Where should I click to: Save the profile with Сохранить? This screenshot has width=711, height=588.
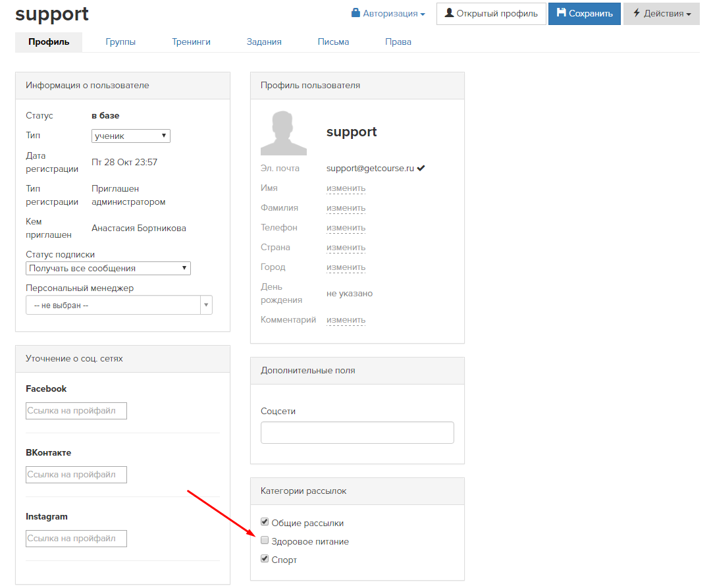585,14
